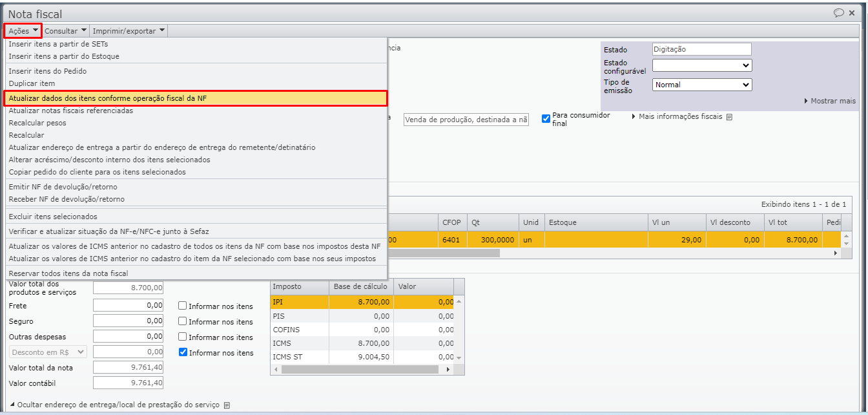Choose Emitir NF de devolução/retorno
The image size is (868, 415).
196,187
